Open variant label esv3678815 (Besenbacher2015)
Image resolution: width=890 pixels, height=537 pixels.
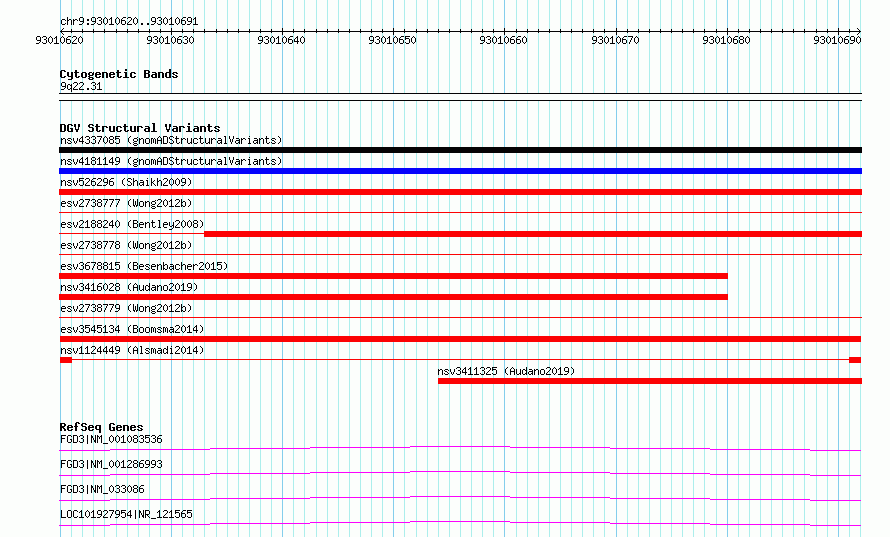coord(144,266)
